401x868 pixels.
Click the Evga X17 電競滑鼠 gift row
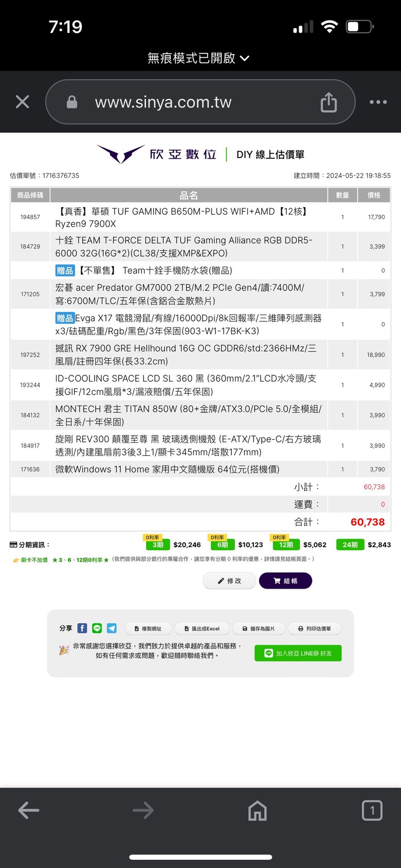[200, 324]
